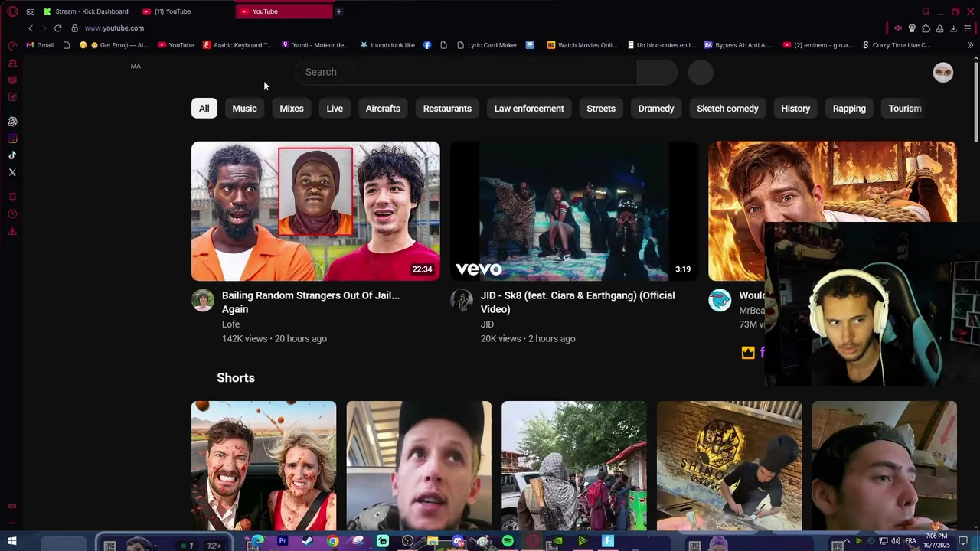Select the Streets filter chip
This screenshot has width=980, height=551.
[x=601, y=109]
